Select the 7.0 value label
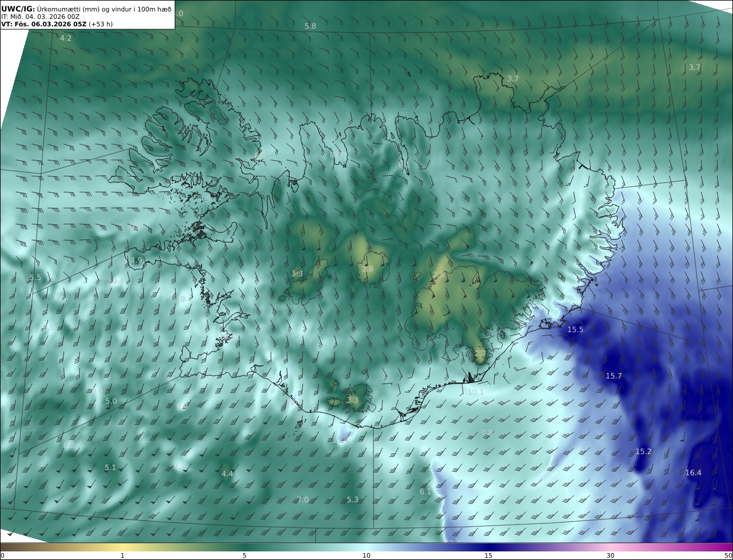Image resolution: width=733 pixels, height=560 pixels. tap(303, 499)
